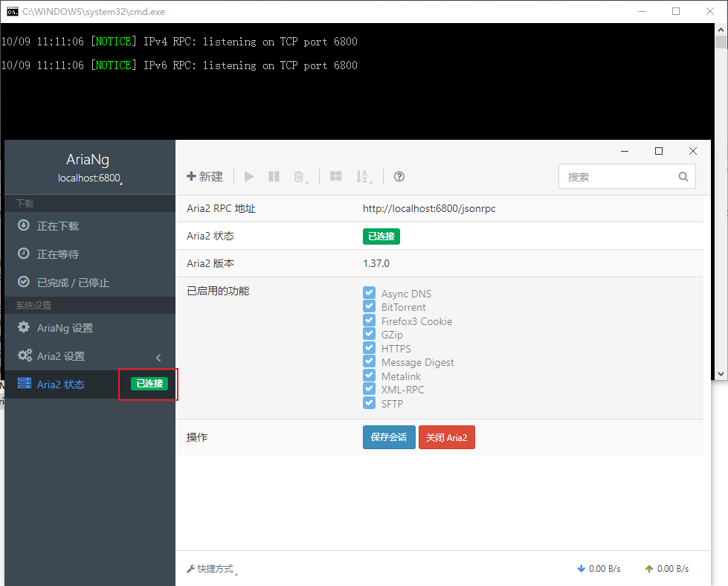Toggle the Message Digest checkbox
Viewport: 728px width, 586px height.
tap(369, 361)
